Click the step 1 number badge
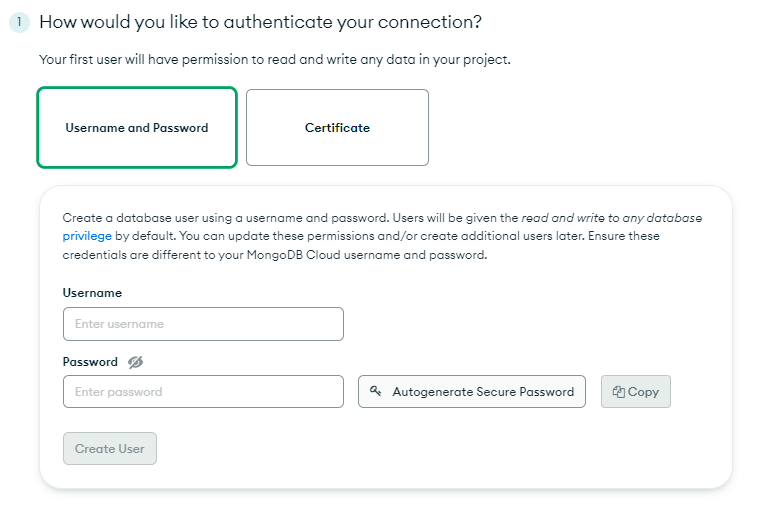The height and width of the screenshot is (511, 761). (x=19, y=22)
